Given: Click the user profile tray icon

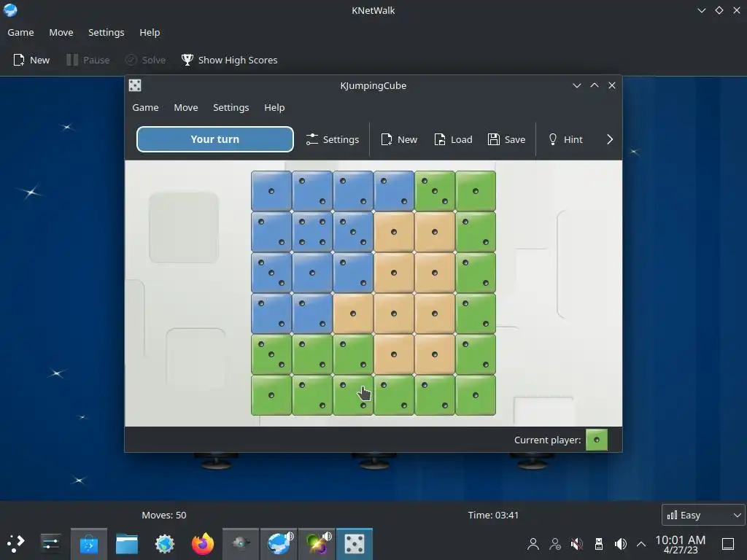Looking at the screenshot, I should [x=533, y=544].
